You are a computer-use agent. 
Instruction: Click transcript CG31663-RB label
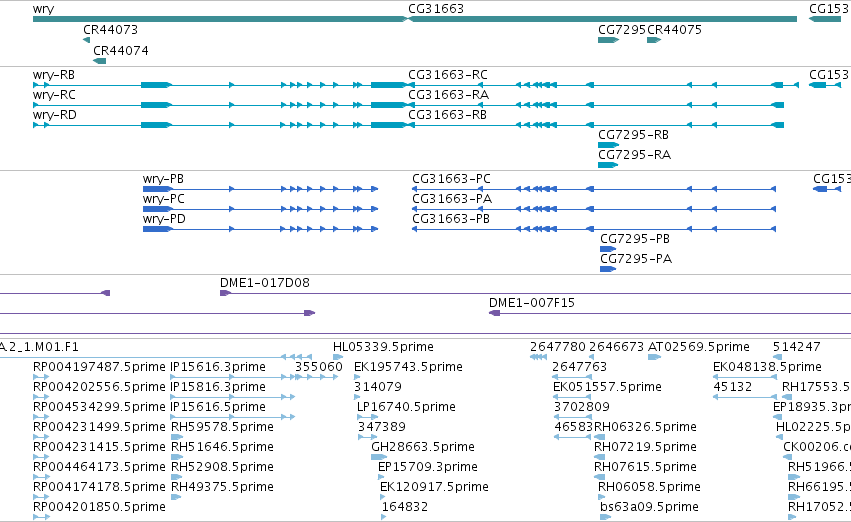tap(447, 115)
